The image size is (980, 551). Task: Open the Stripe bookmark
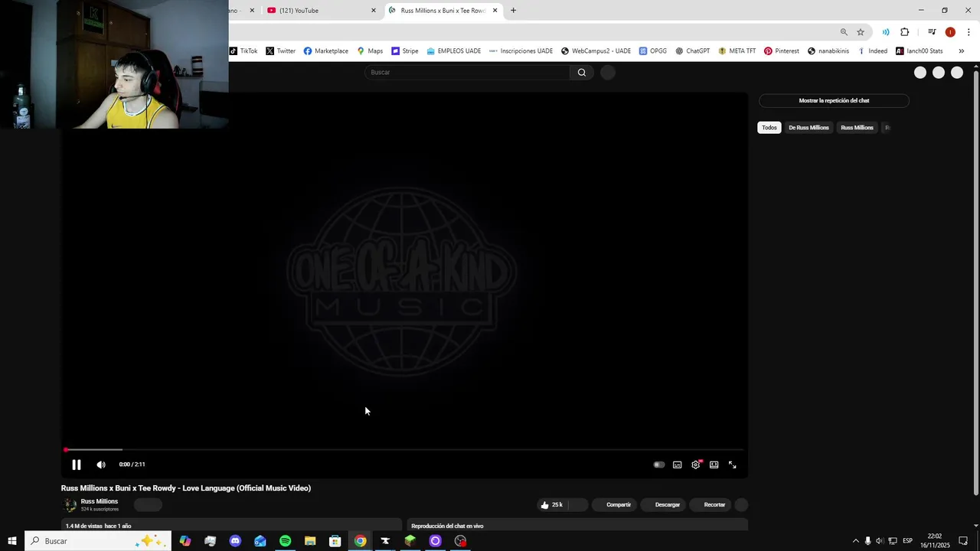[x=405, y=51]
